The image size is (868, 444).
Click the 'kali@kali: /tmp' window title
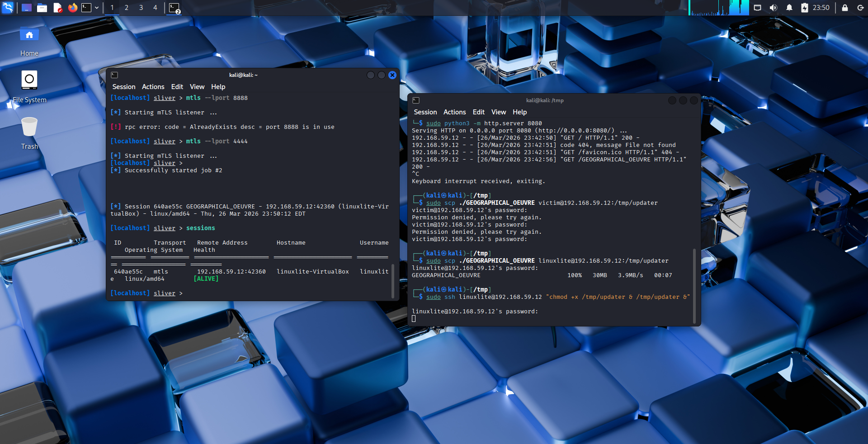click(545, 100)
